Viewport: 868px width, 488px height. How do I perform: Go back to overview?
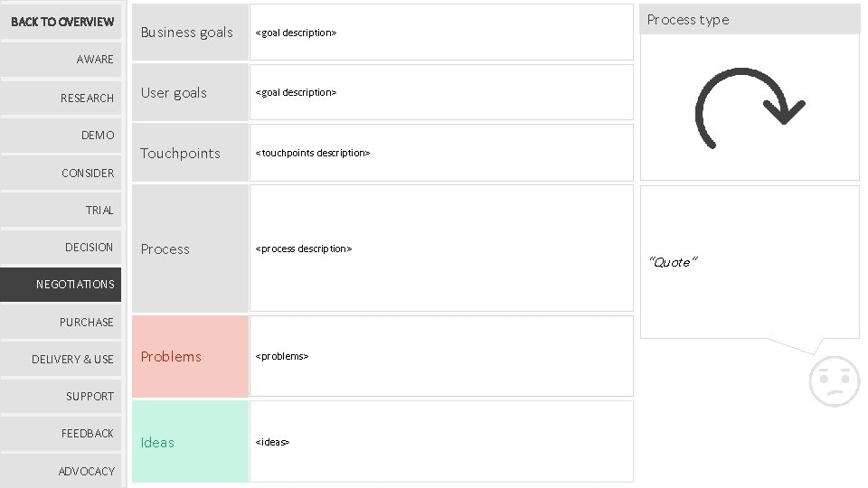tap(62, 22)
